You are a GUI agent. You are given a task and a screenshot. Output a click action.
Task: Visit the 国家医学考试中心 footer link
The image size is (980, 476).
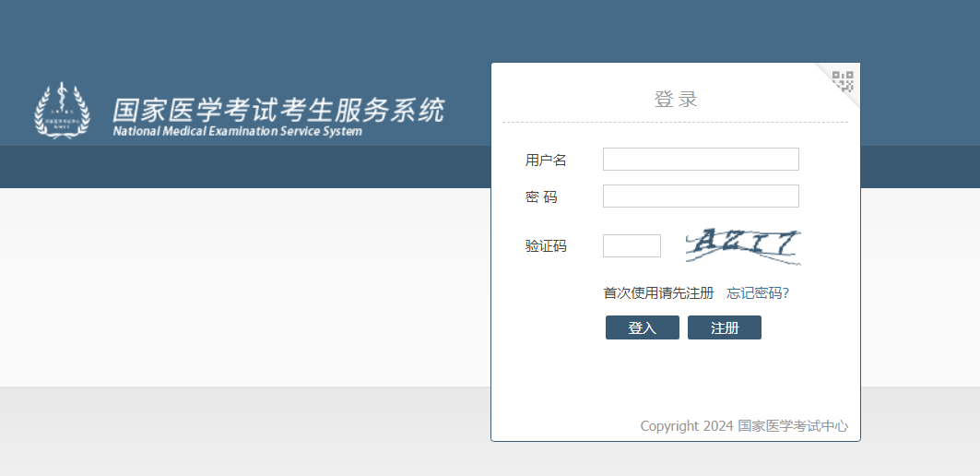tap(793, 426)
